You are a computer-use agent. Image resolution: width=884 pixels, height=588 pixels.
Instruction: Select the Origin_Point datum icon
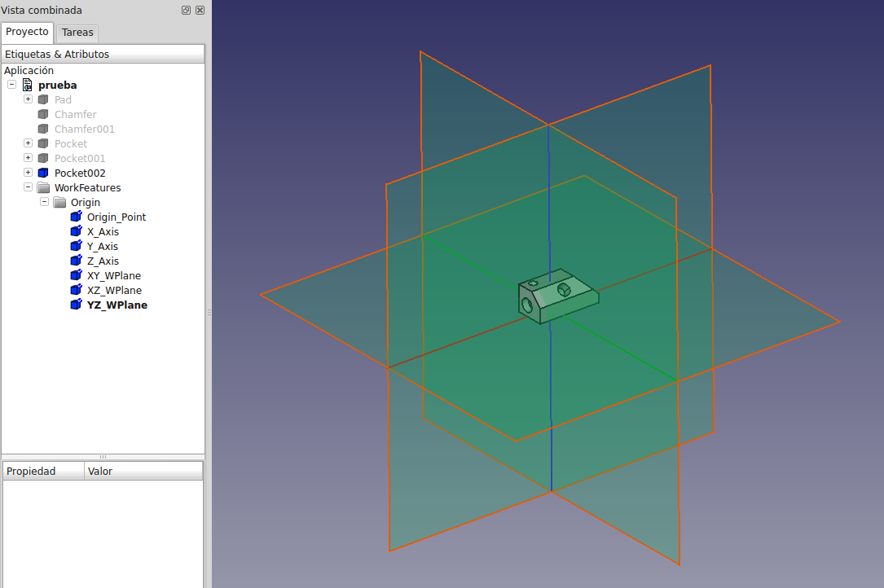(76, 217)
